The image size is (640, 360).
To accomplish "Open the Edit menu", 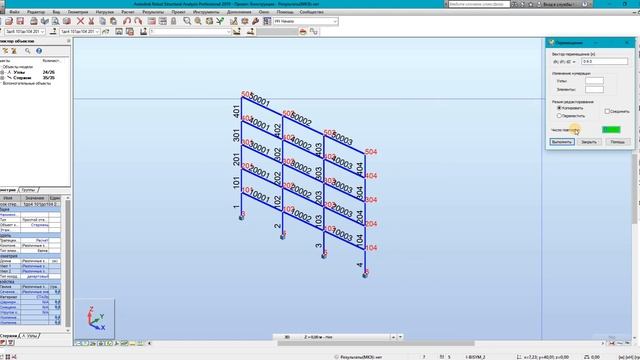I will pos(36,12).
